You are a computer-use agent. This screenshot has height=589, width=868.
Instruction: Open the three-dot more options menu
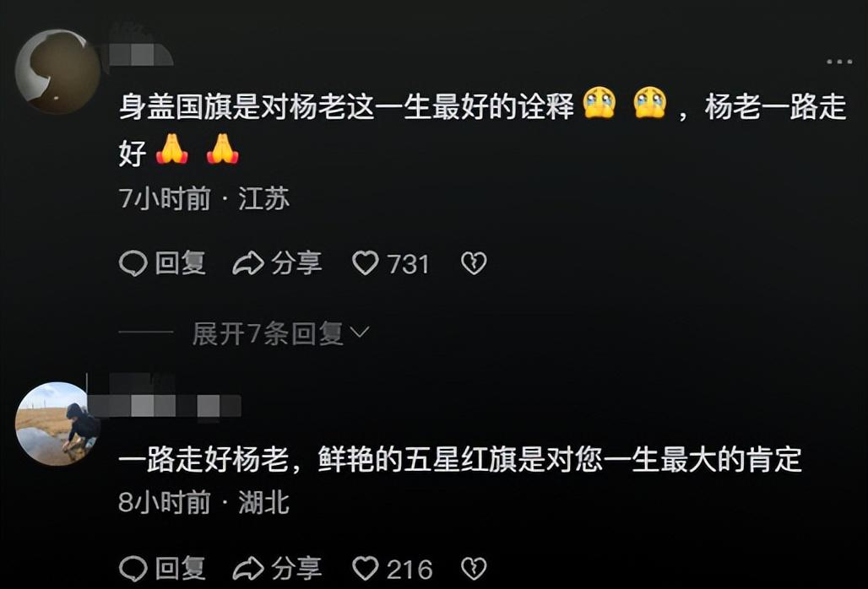[x=839, y=62]
